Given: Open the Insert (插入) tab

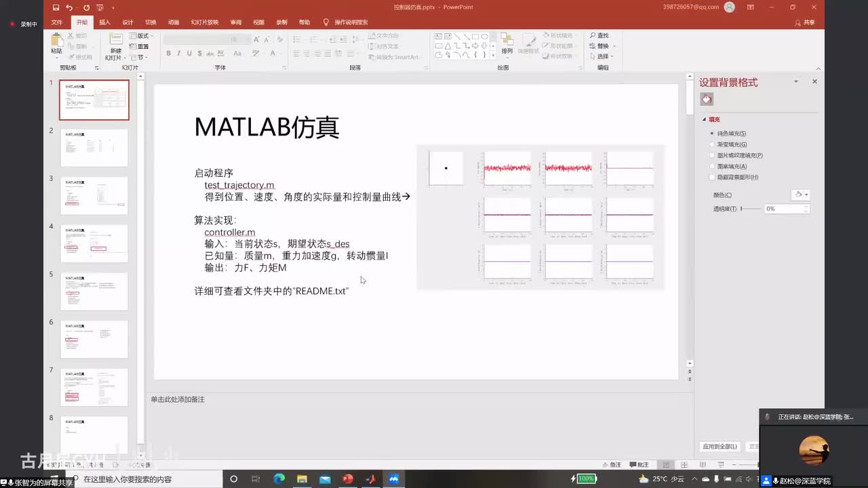Looking at the screenshot, I should coord(104,22).
